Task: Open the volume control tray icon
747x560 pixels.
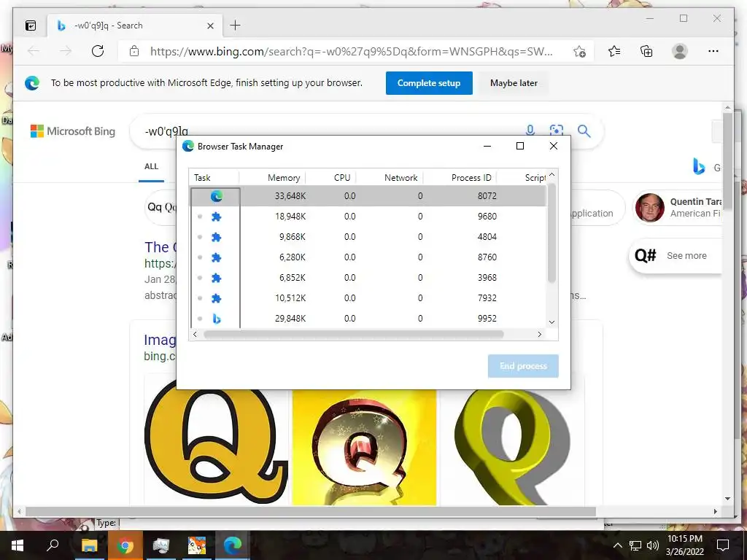Action: click(653, 545)
